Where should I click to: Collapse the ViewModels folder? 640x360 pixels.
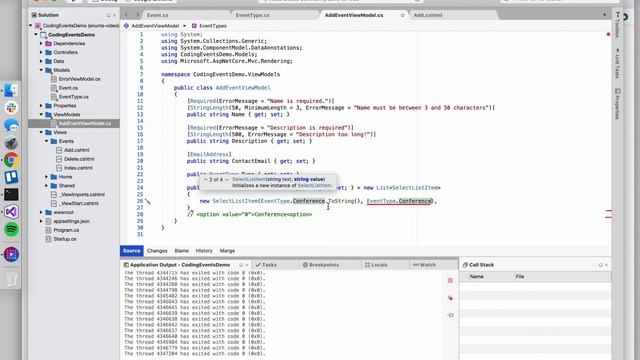(41, 115)
